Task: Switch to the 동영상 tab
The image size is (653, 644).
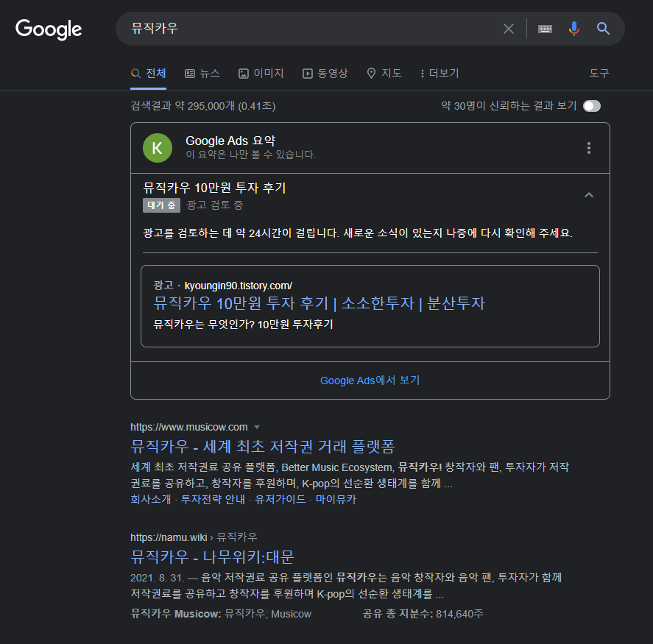Action: pos(325,74)
